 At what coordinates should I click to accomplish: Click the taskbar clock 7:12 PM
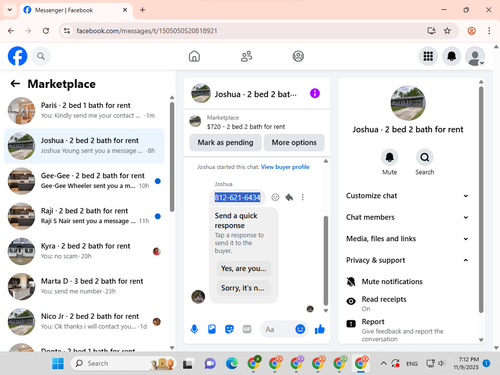pos(466,363)
